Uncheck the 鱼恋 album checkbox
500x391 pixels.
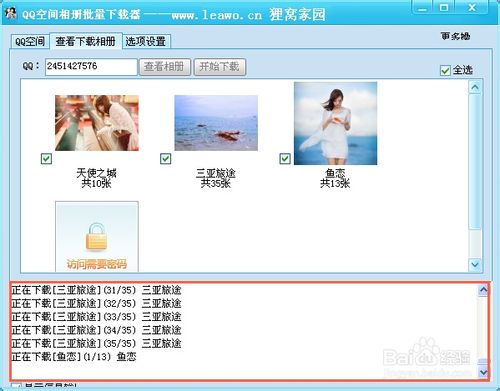pyautogui.click(x=285, y=159)
